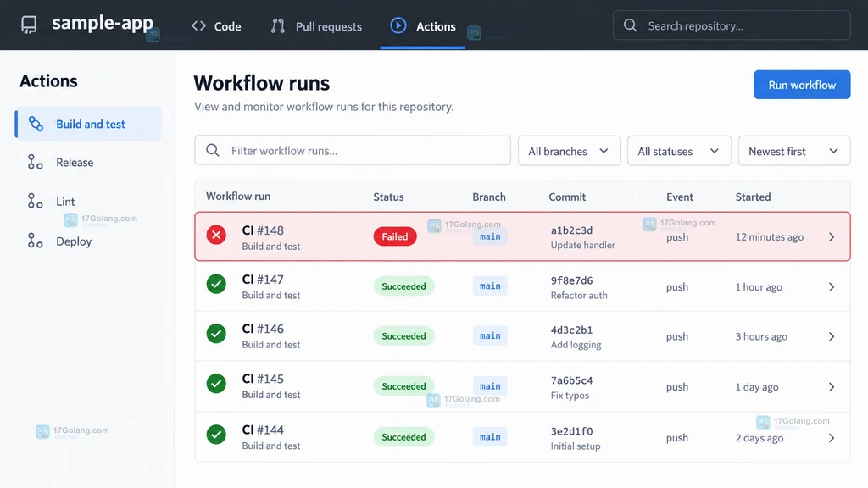
Task: Open the Newest first sort dropdown
Action: (793, 151)
